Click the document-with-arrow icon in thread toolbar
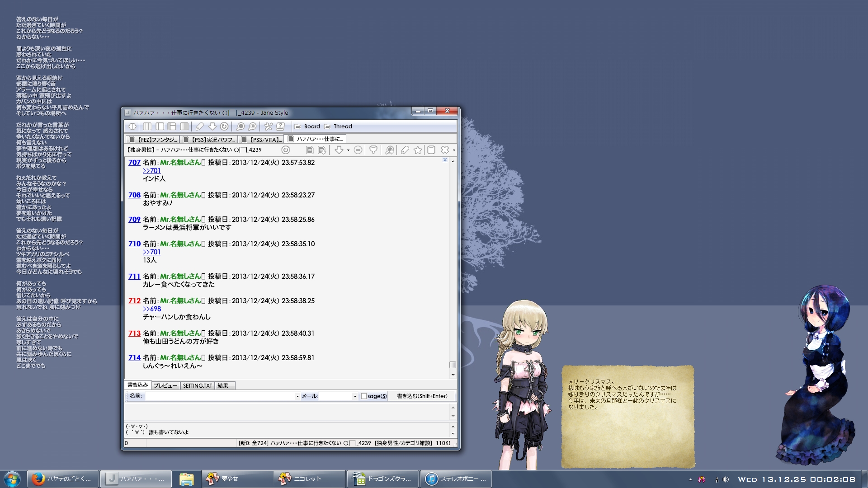Viewport: 868px width, 488px height. point(322,150)
